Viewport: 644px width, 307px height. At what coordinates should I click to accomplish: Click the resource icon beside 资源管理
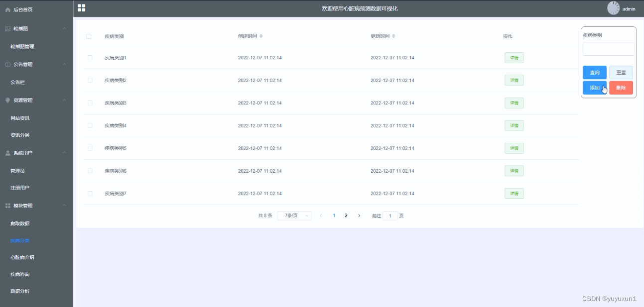pyautogui.click(x=6, y=100)
